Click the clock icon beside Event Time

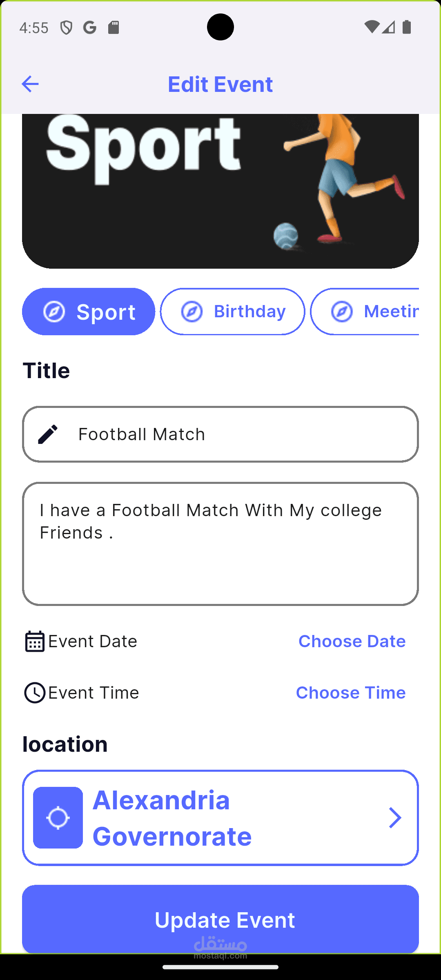(35, 693)
